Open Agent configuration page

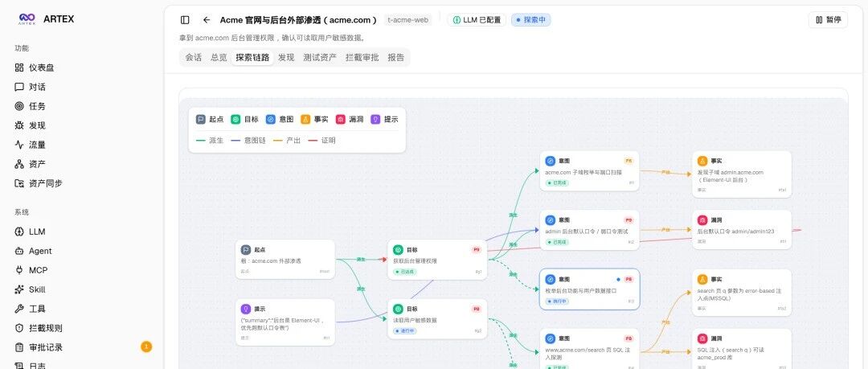[33, 251]
